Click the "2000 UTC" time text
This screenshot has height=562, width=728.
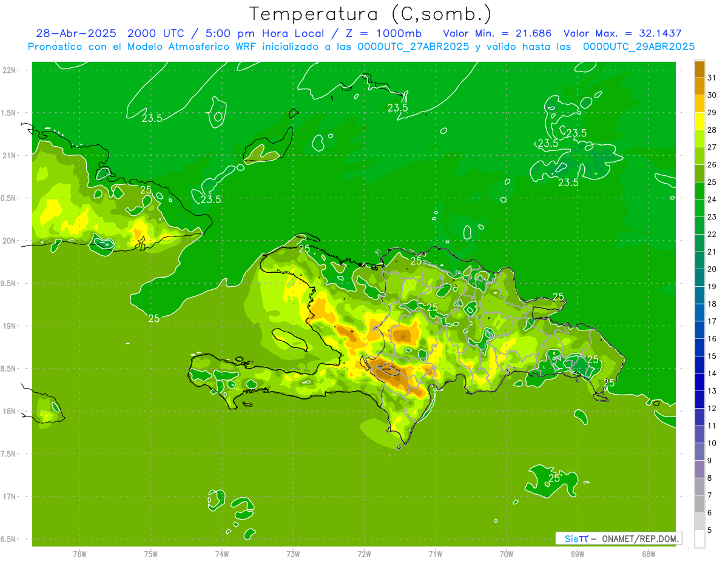[157, 33]
